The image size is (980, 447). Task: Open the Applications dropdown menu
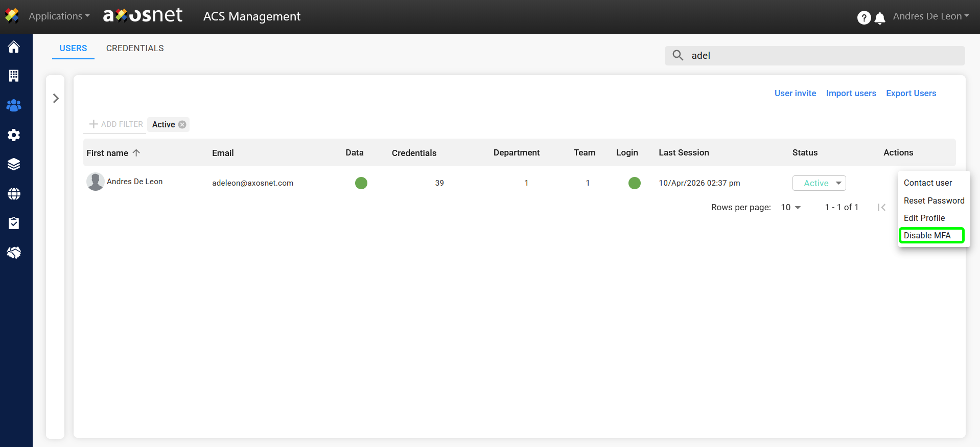point(59,16)
